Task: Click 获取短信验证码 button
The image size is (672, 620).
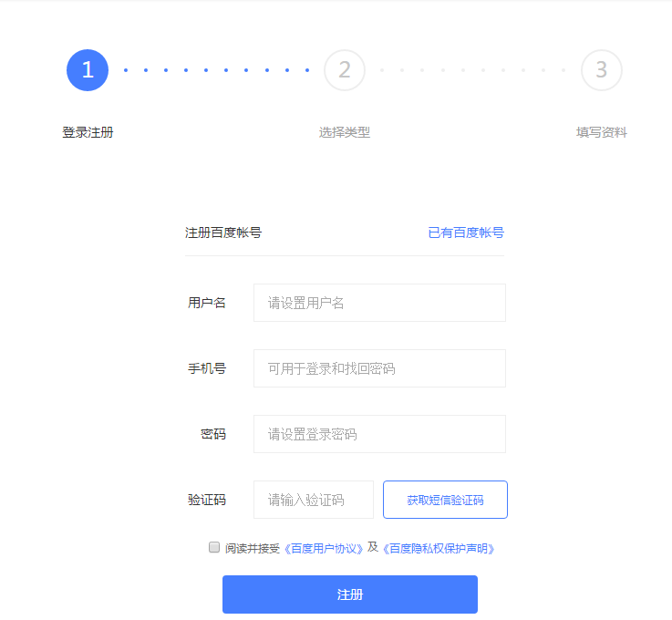Action: click(x=445, y=500)
